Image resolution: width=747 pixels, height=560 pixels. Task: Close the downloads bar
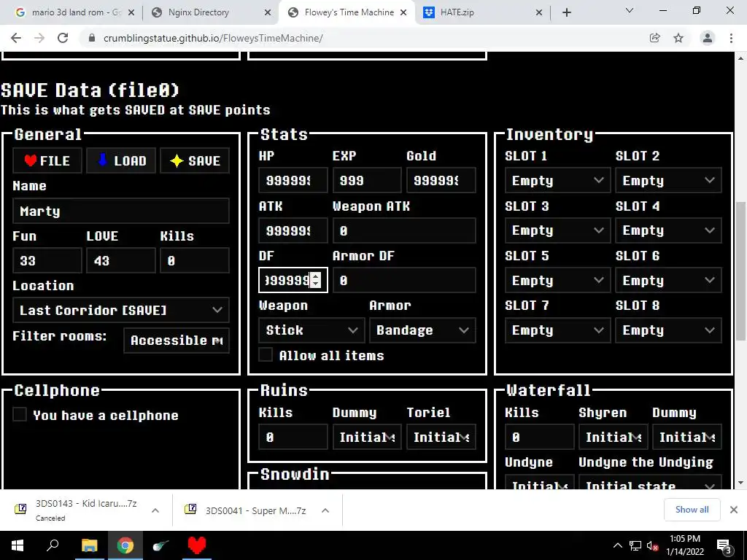point(734,510)
